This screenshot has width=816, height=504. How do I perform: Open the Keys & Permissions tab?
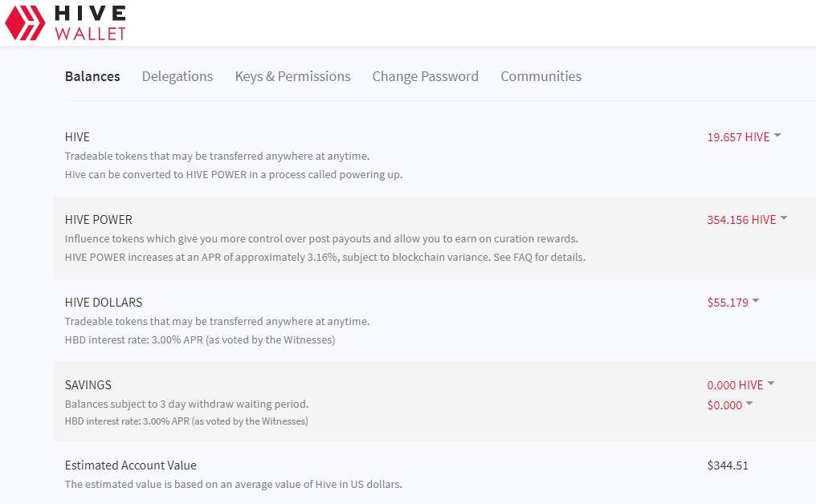292,76
